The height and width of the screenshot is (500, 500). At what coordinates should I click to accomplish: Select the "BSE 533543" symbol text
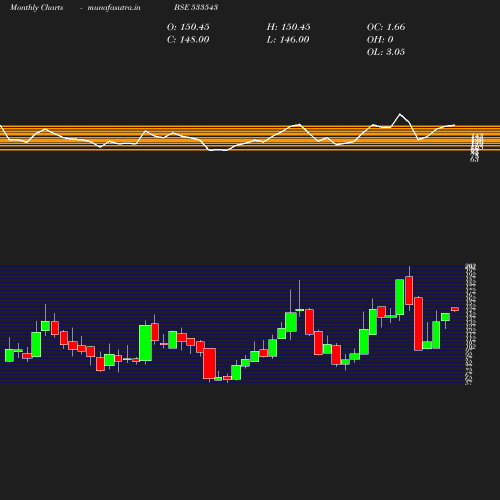point(196,7)
